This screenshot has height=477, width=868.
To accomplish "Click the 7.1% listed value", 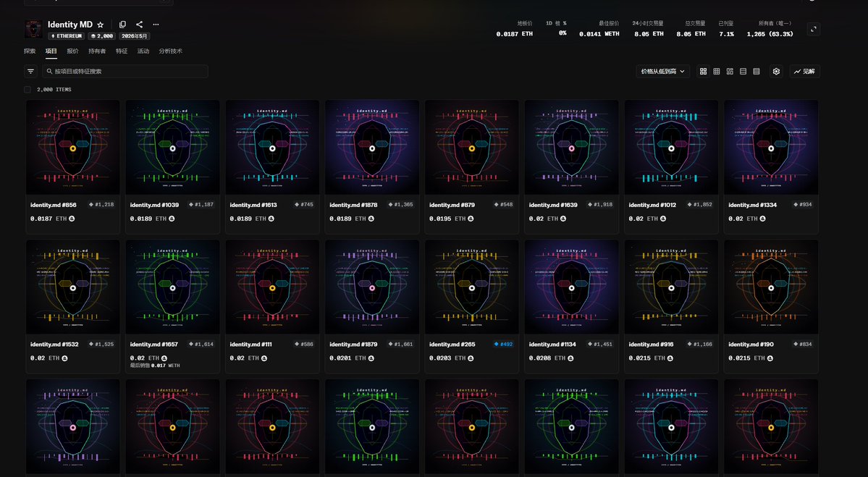I will point(726,34).
